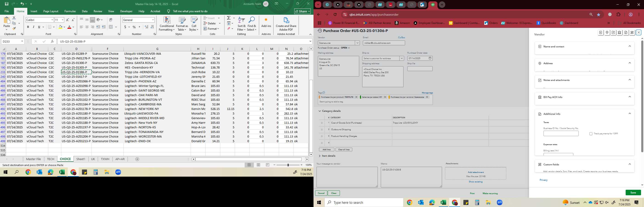Open the Page Layout ribbon tab
Screen dimensions: 644x207
pyautogui.click(x=51, y=11)
